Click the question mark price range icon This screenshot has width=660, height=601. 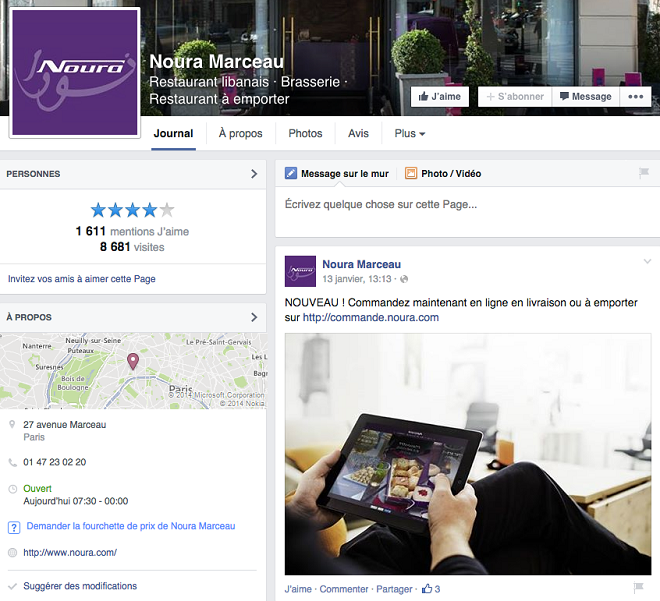click(14, 527)
